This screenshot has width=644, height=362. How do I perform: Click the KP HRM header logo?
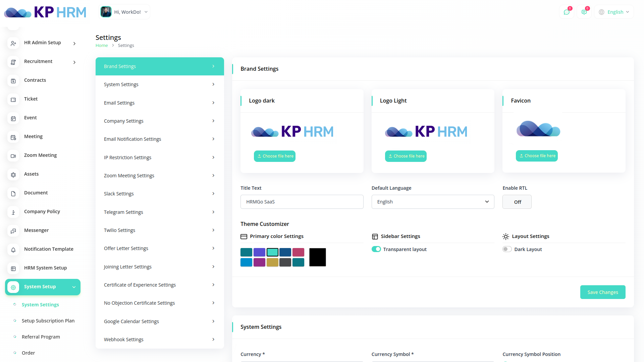pyautogui.click(x=45, y=12)
